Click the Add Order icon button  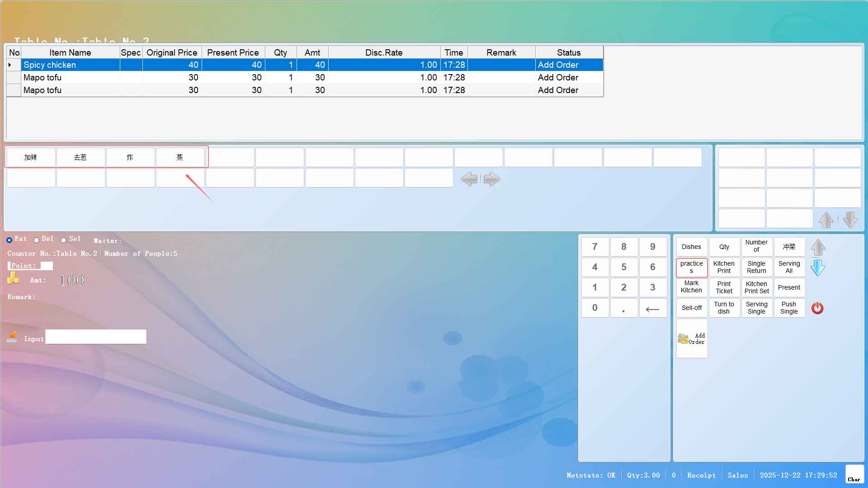(x=692, y=338)
